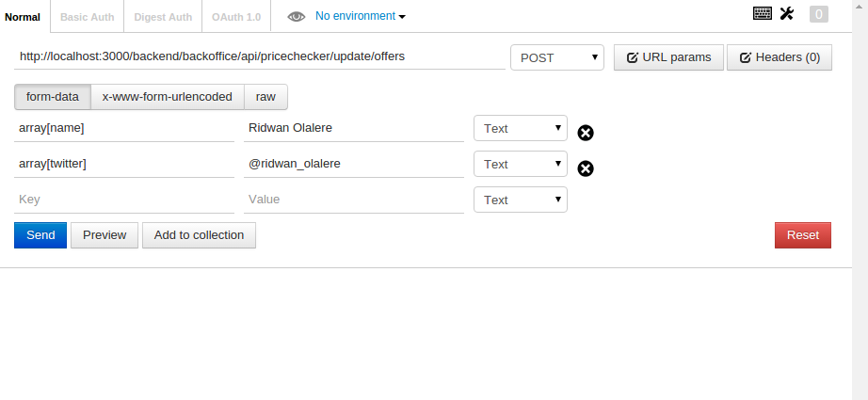Click the zero counter badge
This screenshot has width=868, height=400.
(x=818, y=14)
